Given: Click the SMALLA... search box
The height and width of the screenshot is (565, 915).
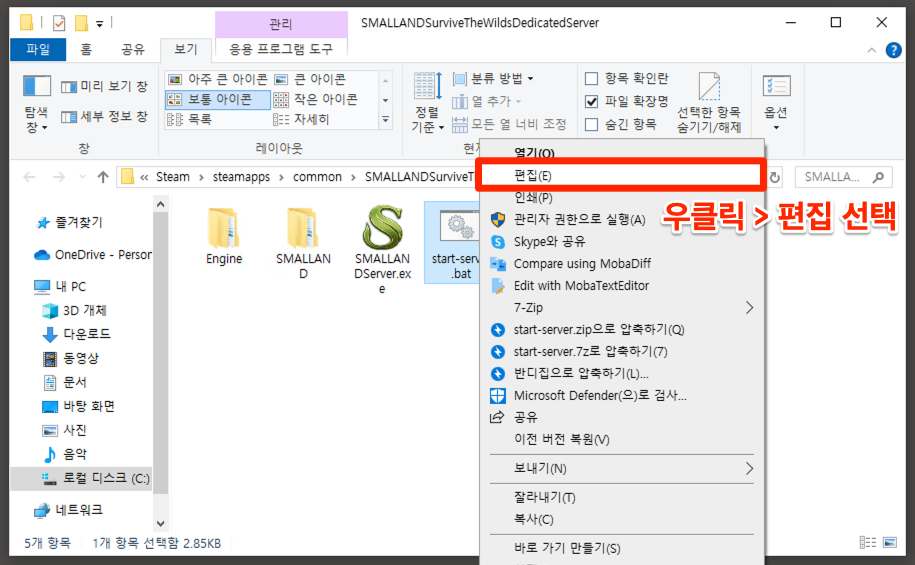Looking at the screenshot, I should pos(843,177).
